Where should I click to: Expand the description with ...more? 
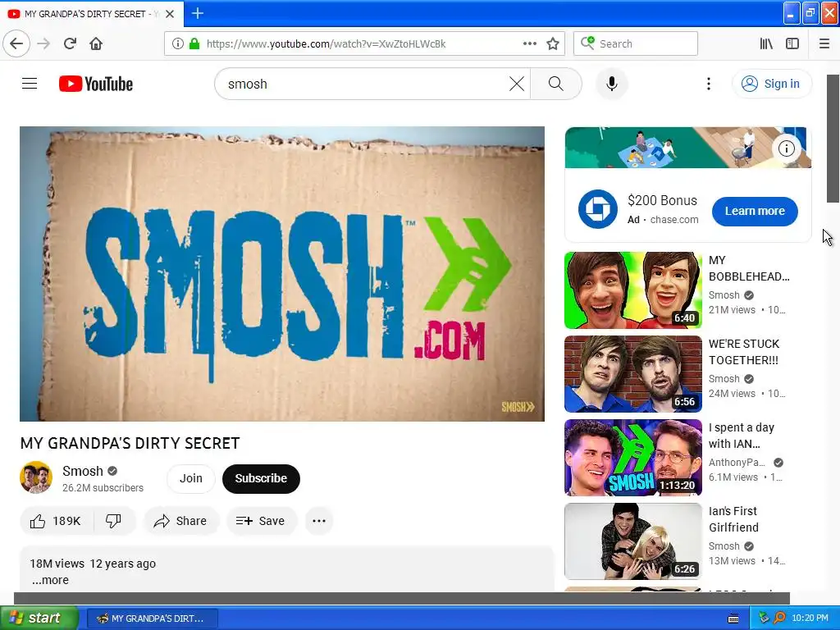tap(50, 580)
